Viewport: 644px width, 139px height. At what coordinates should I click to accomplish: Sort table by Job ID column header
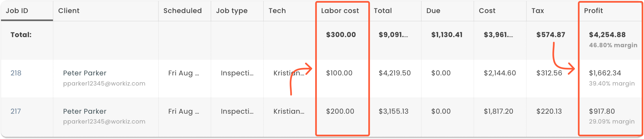(17, 11)
